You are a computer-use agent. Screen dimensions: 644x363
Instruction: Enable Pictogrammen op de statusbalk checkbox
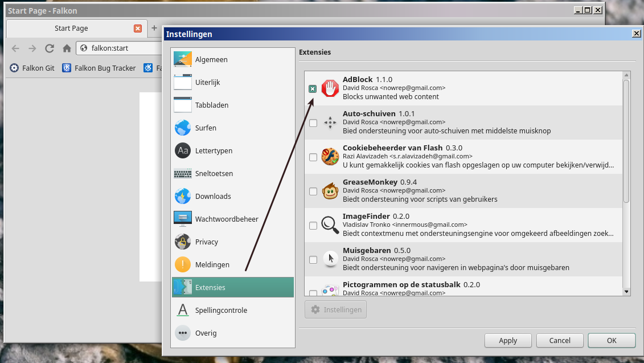tap(313, 293)
